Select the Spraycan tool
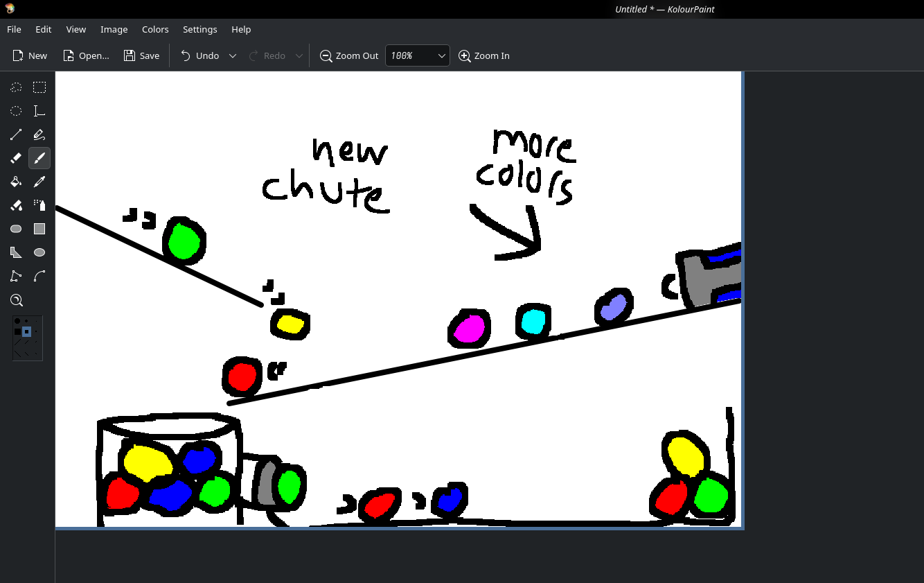This screenshot has height=583, width=924. point(39,205)
